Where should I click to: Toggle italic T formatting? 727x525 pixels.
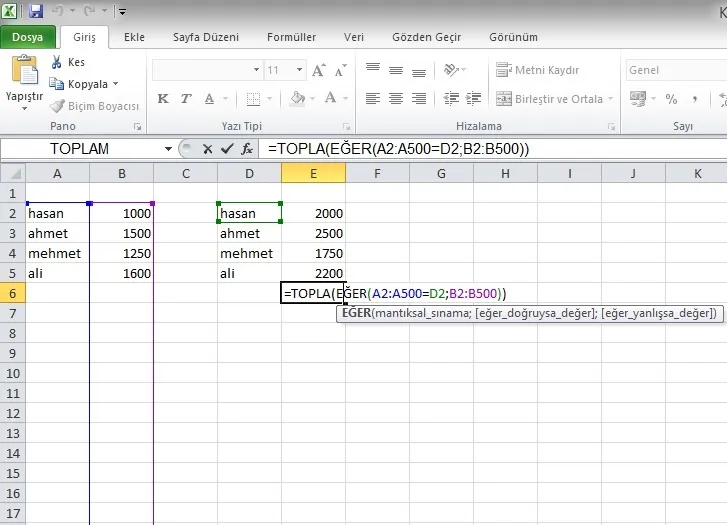pyautogui.click(x=186, y=99)
